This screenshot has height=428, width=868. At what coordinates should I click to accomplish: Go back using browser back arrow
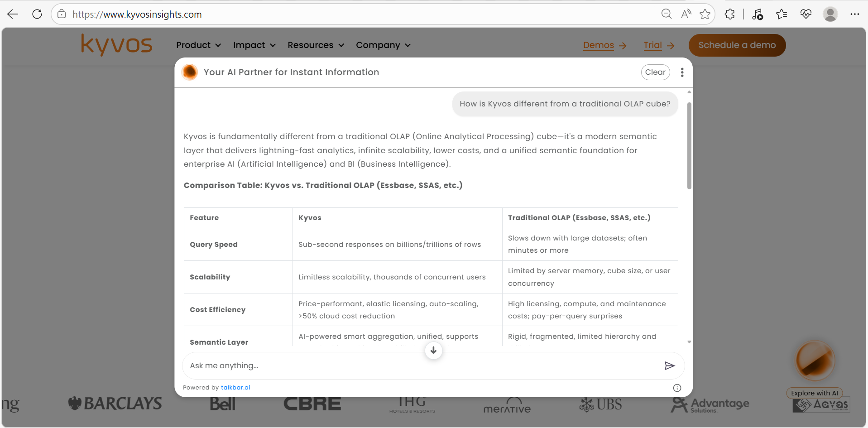click(x=13, y=14)
